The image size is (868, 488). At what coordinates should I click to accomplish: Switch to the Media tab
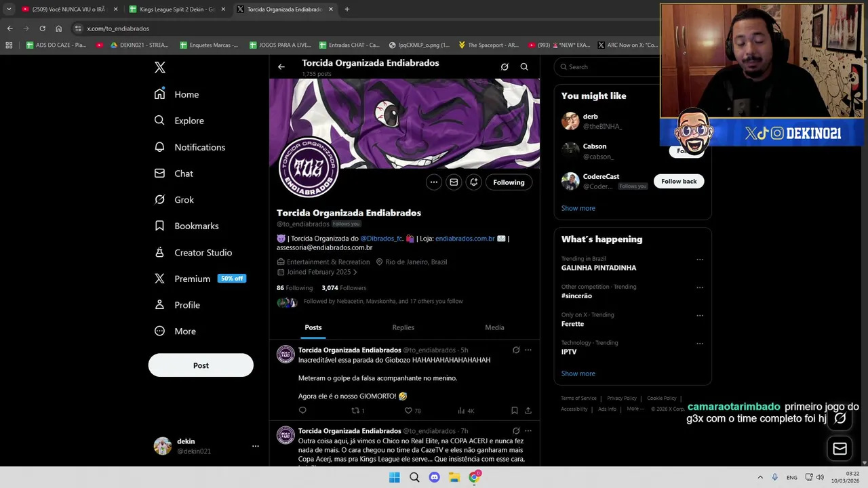(x=494, y=327)
